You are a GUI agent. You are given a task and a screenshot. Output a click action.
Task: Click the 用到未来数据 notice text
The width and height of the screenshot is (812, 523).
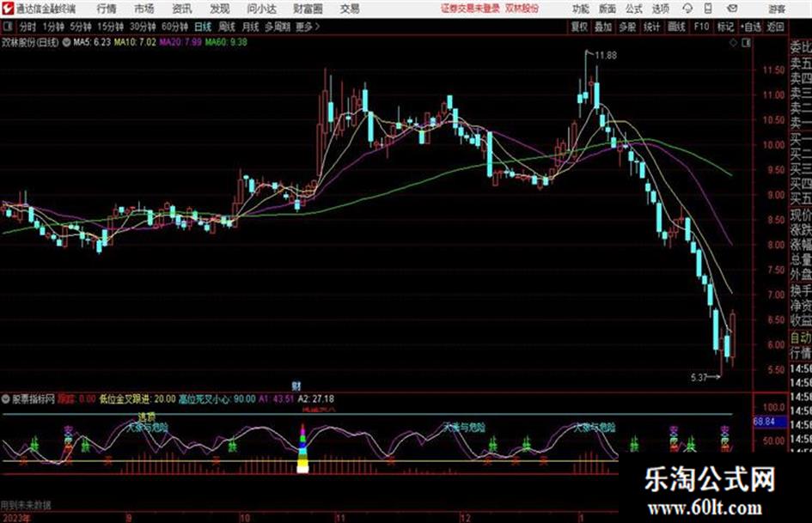click(26, 505)
